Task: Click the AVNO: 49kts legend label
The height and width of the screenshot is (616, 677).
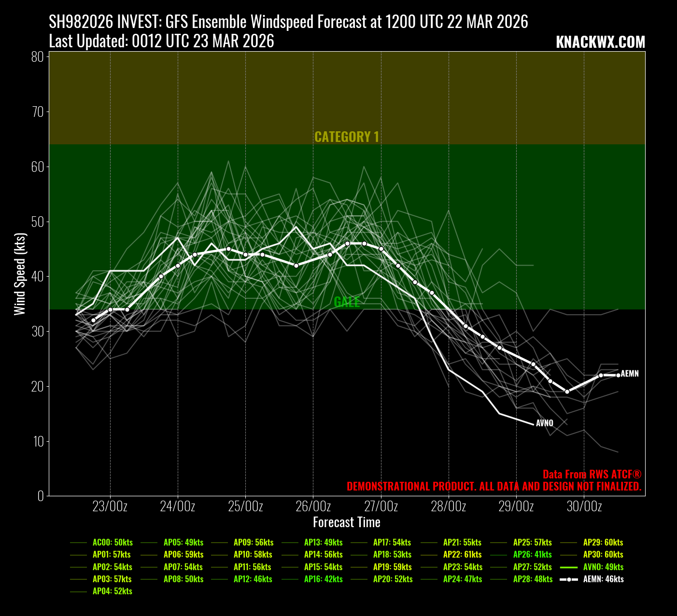Action: [x=603, y=567]
